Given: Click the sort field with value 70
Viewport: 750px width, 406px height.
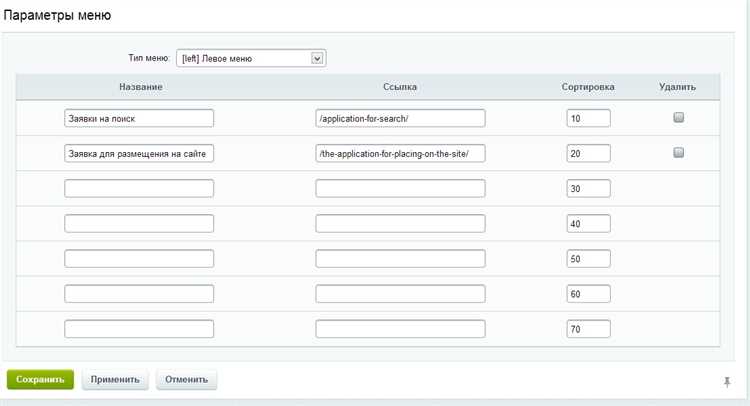Looking at the screenshot, I should pyautogui.click(x=588, y=329).
